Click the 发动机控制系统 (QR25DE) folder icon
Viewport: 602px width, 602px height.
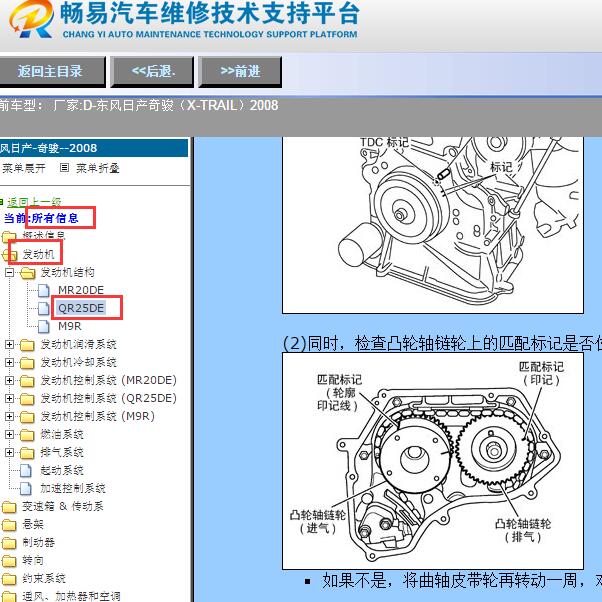click(x=27, y=399)
